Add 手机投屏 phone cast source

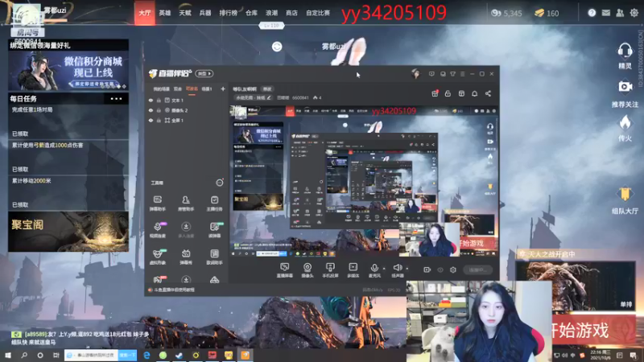[x=330, y=270]
